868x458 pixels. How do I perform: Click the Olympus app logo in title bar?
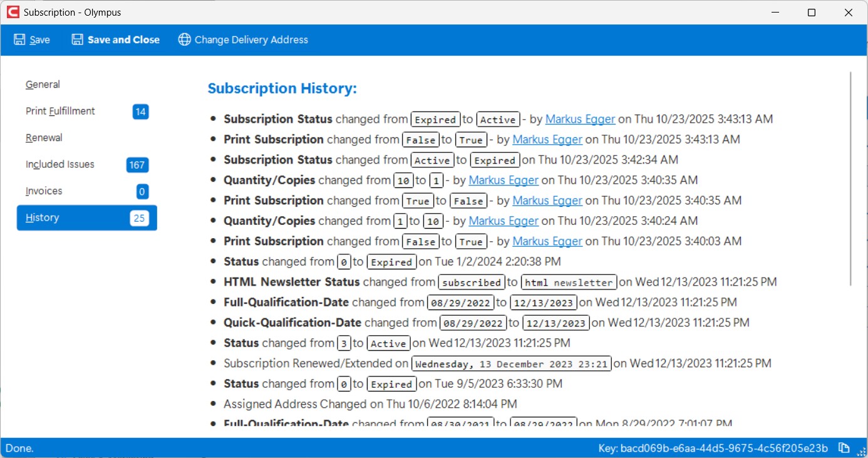click(x=12, y=13)
